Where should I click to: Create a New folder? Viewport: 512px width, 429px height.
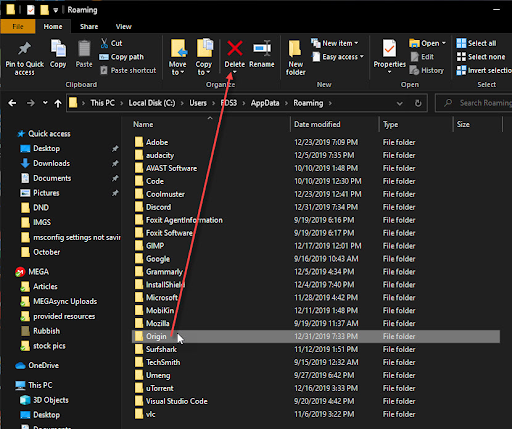(x=295, y=57)
